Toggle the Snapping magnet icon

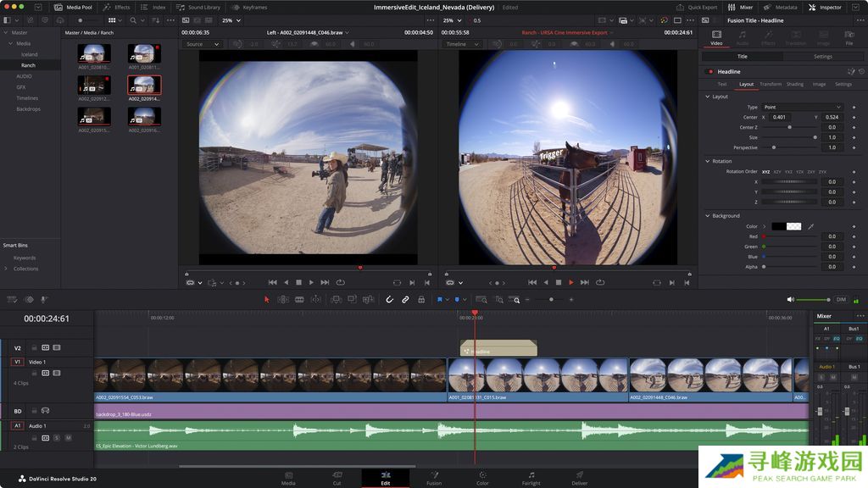pos(390,299)
